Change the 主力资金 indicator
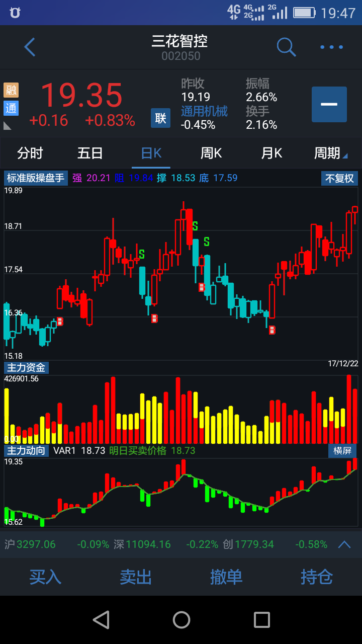 pyautogui.click(x=26, y=368)
